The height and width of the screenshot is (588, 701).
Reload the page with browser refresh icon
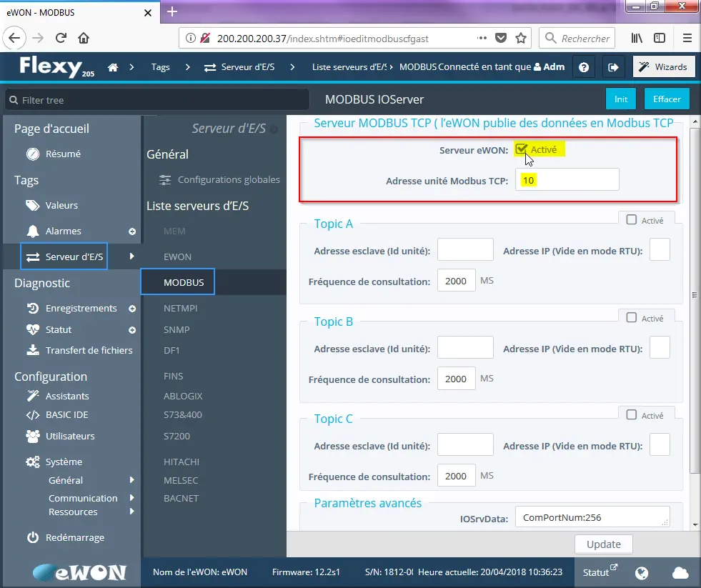[61, 38]
